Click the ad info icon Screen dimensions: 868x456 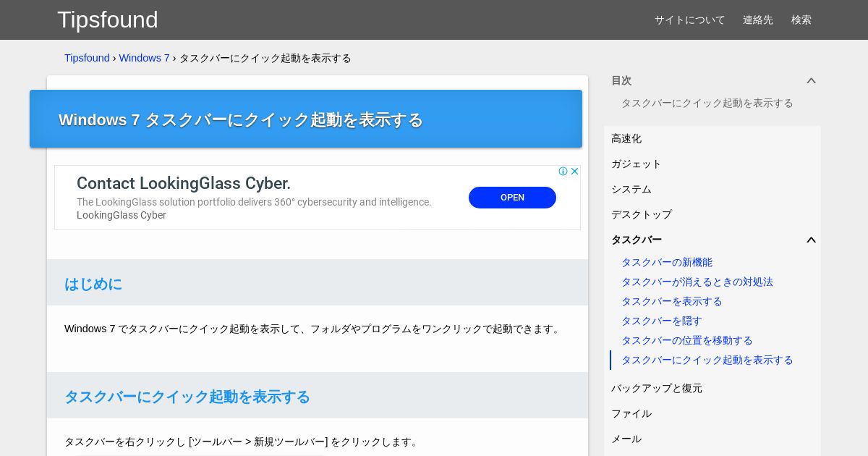click(563, 172)
